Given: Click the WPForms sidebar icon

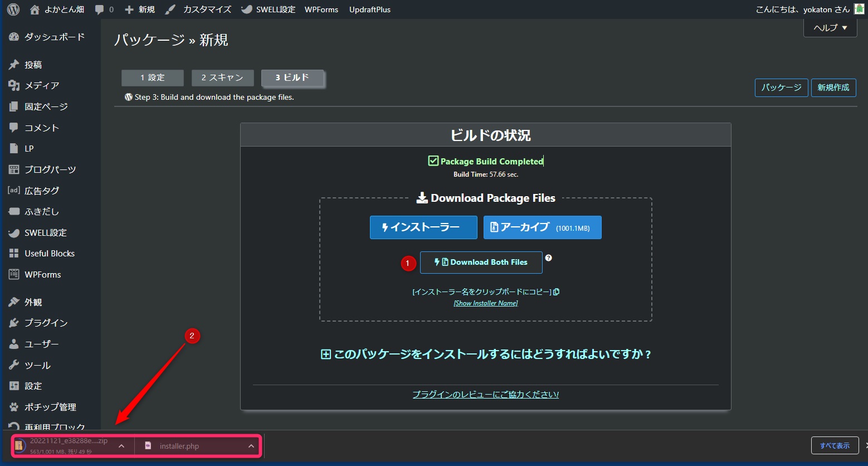Looking at the screenshot, I should point(14,274).
